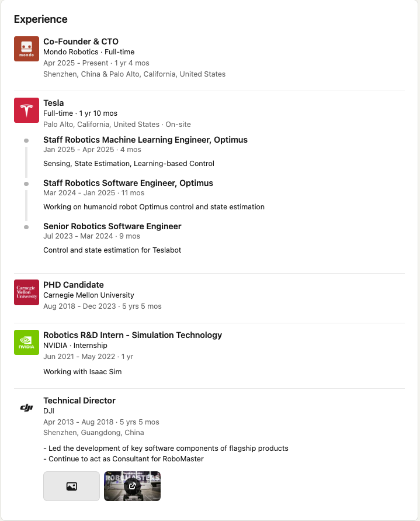Open the Robotics R&D Intern - Simulation Technology entry
This screenshot has width=420, height=521.
[133, 335]
